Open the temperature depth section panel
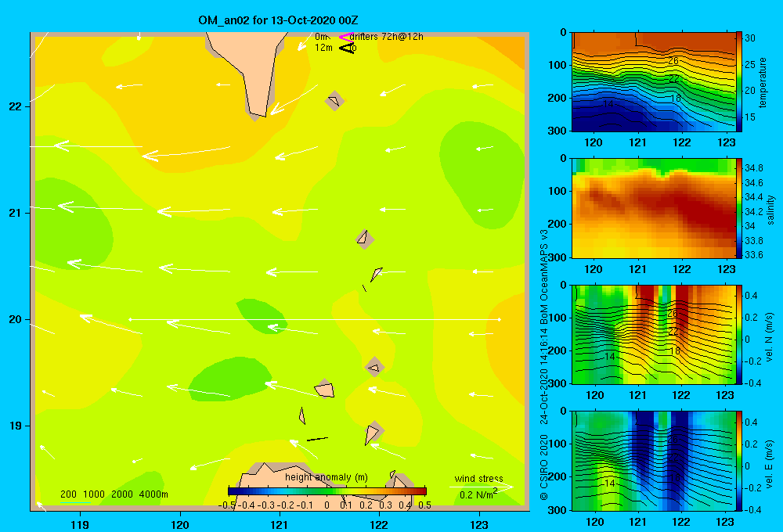The width and height of the screenshot is (783, 532). [654, 82]
